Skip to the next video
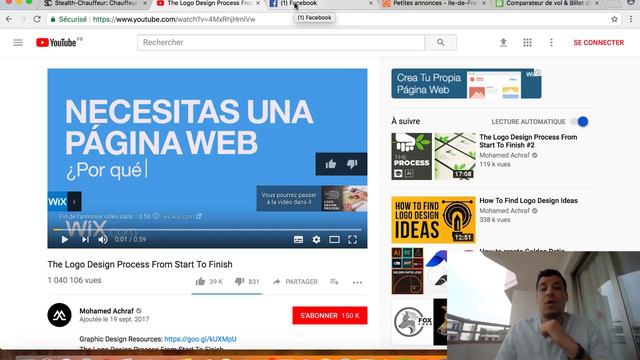Image resolution: width=640 pixels, height=360 pixels. pyautogui.click(x=85, y=240)
